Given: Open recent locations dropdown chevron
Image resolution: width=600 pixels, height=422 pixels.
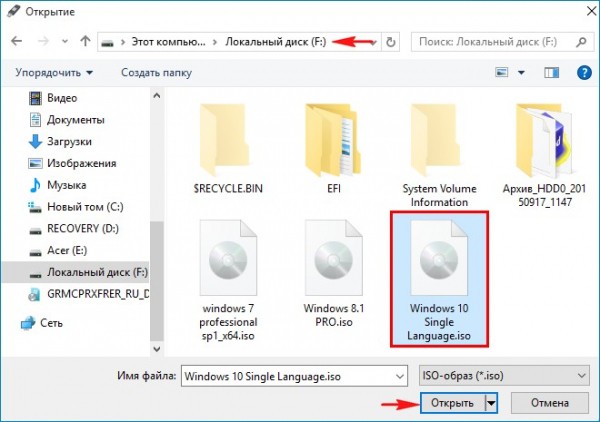Looking at the screenshot, I should point(65,41).
